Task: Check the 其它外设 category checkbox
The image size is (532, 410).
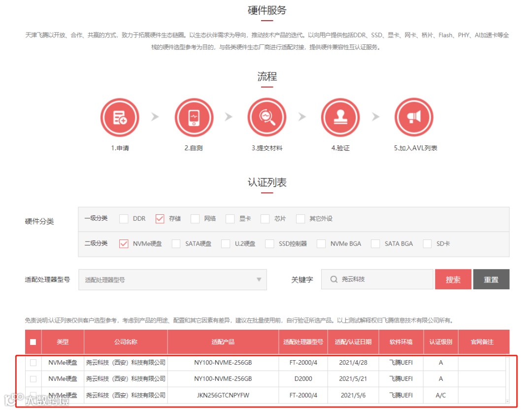Action: pyautogui.click(x=300, y=219)
